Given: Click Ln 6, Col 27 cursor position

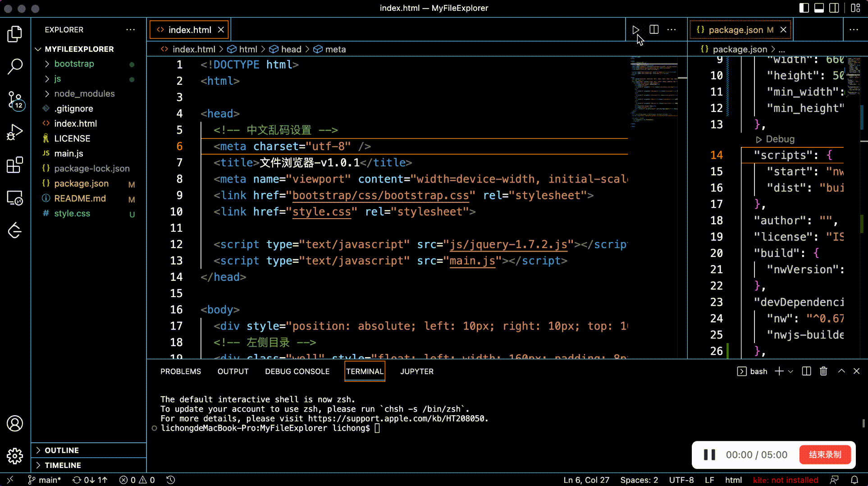Looking at the screenshot, I should (586, 480).
